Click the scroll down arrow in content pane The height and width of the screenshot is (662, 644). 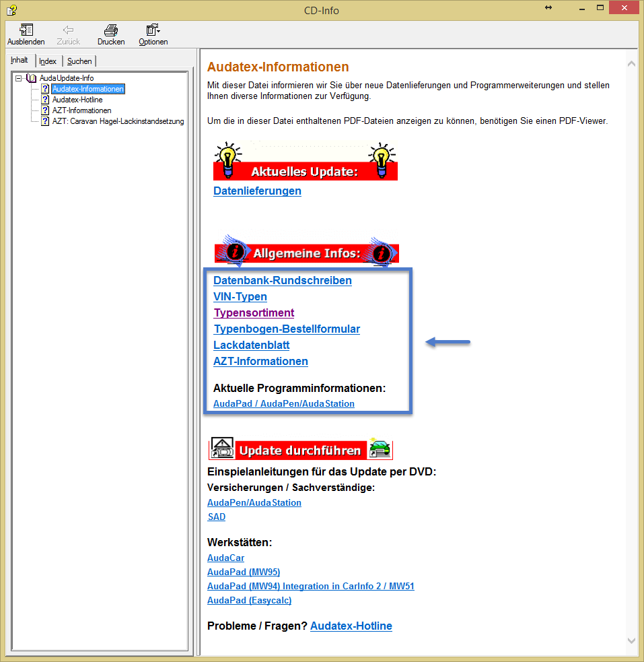(631, 640)
